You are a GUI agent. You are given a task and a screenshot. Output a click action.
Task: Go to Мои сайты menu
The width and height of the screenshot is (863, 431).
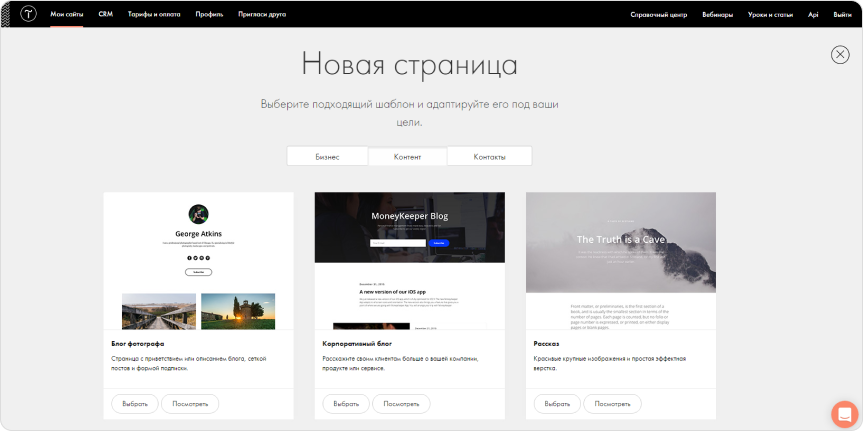(x=67, y=15)
